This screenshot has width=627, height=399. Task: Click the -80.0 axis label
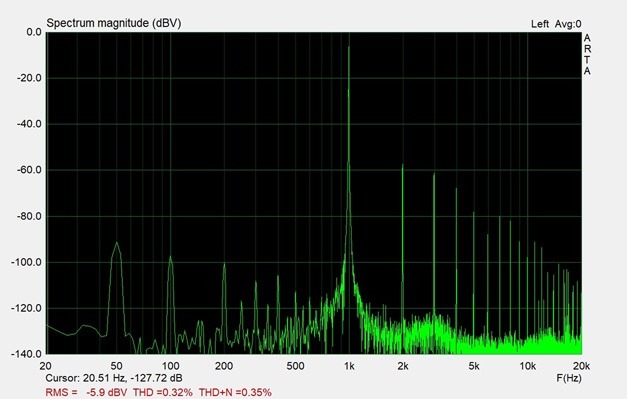click(29, 216)
